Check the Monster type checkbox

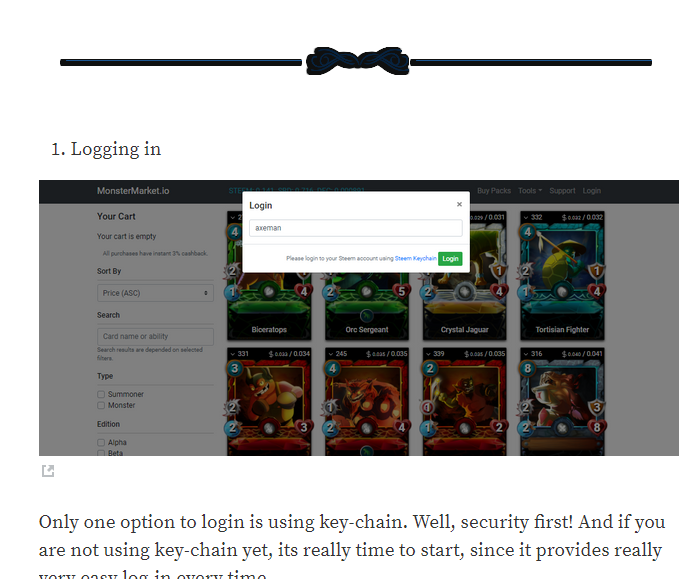pos(101,405)
